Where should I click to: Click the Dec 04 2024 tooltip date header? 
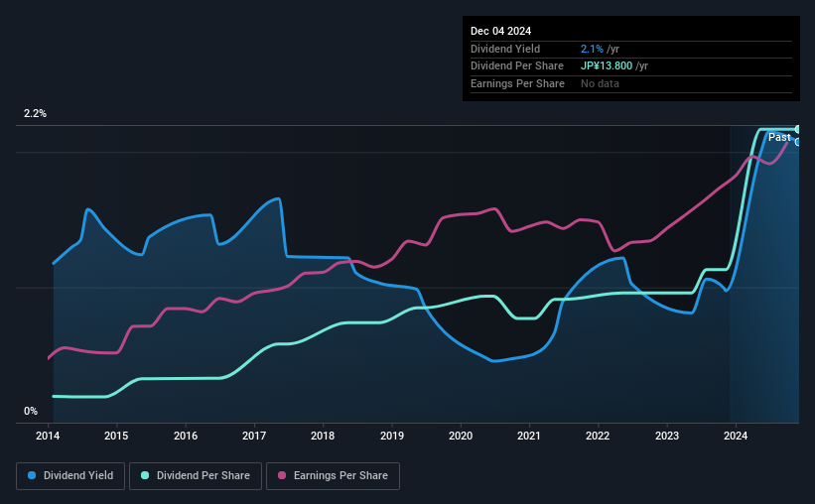tap(501, 31)
